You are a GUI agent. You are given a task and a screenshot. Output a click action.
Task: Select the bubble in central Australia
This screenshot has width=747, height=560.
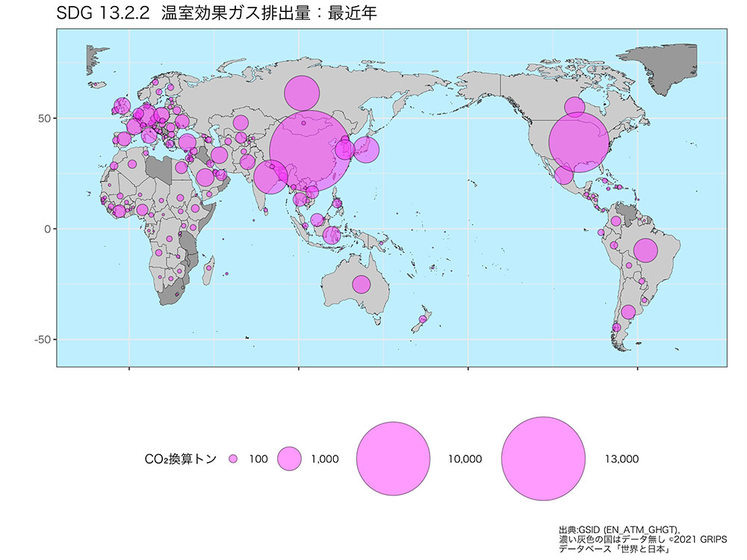click(x=362, y=284)
